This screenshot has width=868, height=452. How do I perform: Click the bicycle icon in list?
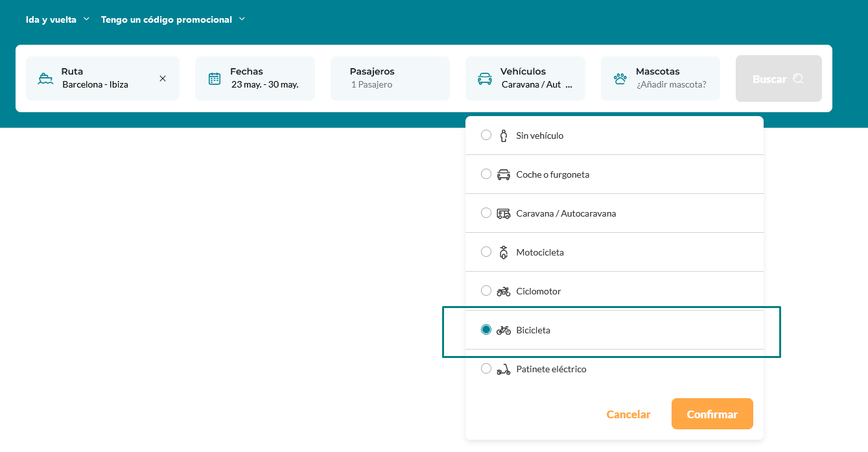pyautogui.click(x=504, y=330)
